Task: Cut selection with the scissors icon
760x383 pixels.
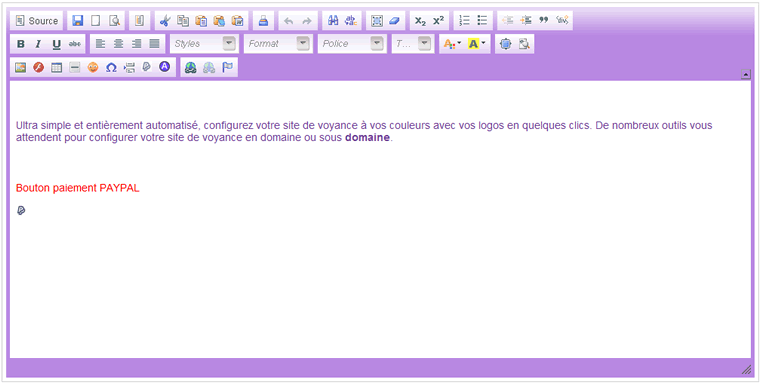Action: tap(165, 21)
